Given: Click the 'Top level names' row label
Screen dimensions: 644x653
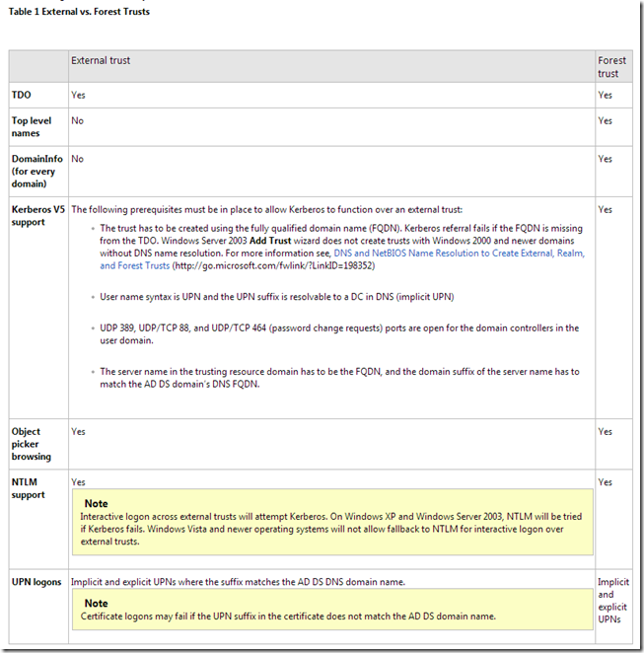Looking at the screenshot, I should [x=32, y=126].
